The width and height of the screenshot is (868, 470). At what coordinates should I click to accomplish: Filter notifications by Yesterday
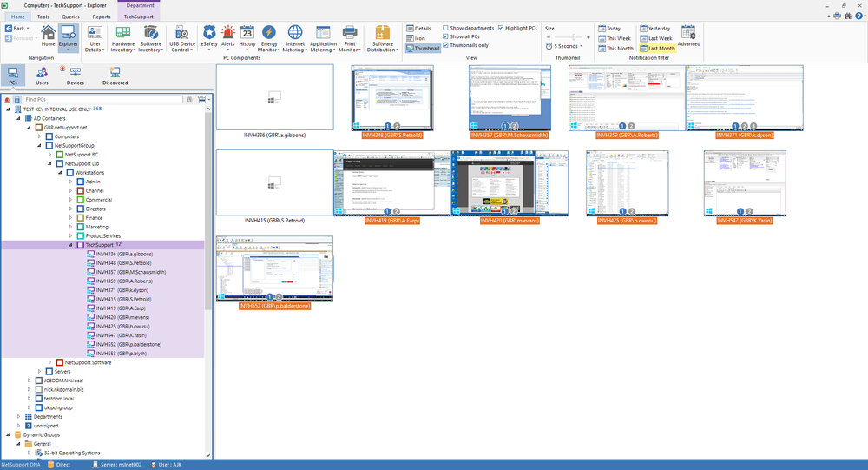click(654, 29)
